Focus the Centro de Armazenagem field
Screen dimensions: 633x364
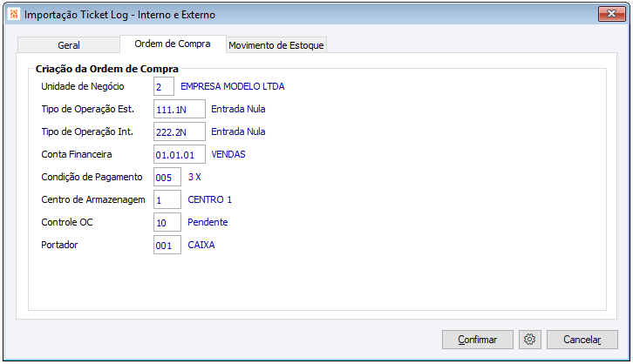coord(167,199)
